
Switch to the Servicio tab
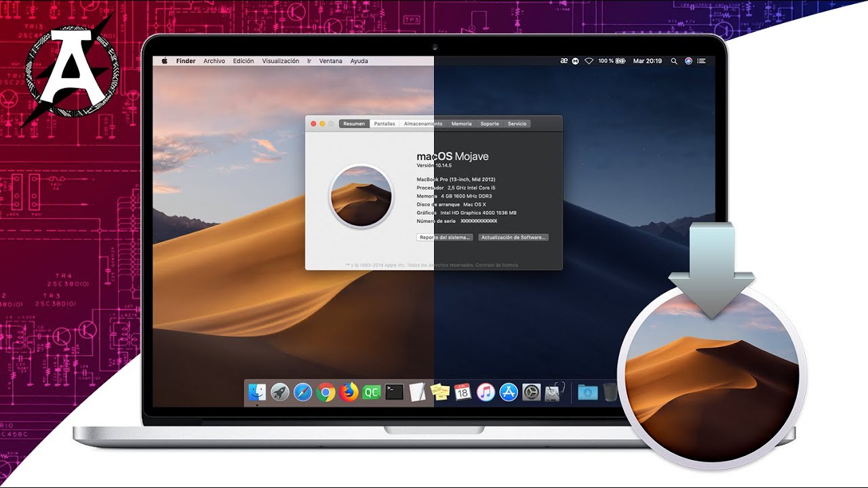[517, 124]
